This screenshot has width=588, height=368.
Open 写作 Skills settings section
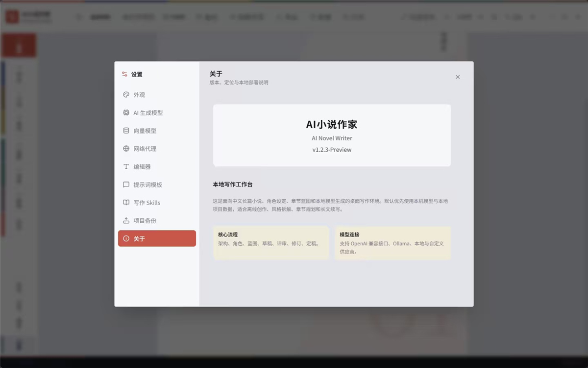[157, 203]
